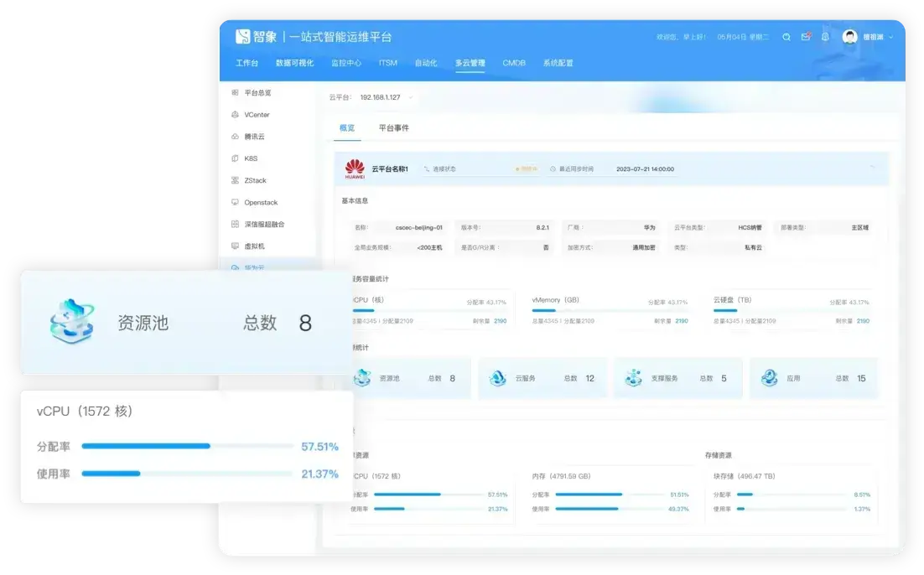Click the 云服务 总数 12 card
The height and width of the screenshot is (575, 924).
pyautogui.click(x=542, y=377)
